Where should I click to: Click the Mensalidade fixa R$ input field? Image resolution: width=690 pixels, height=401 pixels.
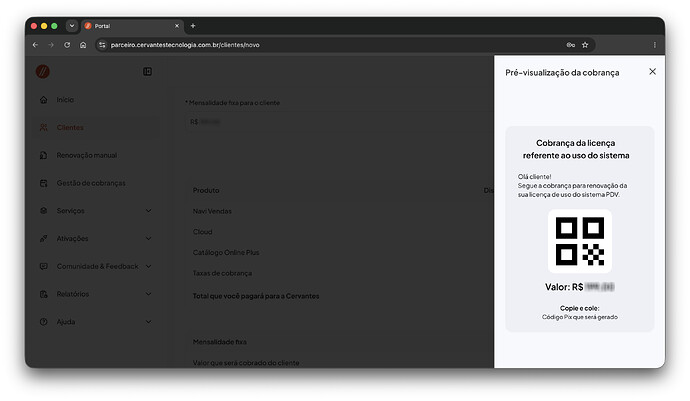point(339,121)
